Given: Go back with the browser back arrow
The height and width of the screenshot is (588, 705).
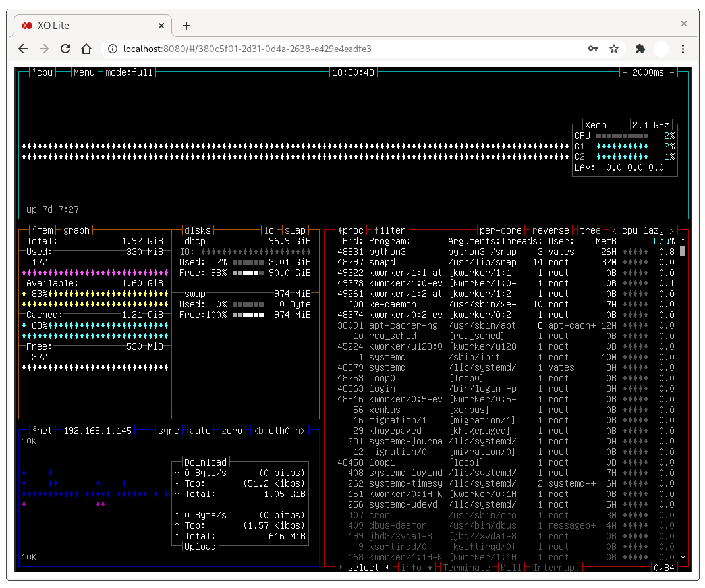Looking at the screenshot, I should tap(23, 49).
